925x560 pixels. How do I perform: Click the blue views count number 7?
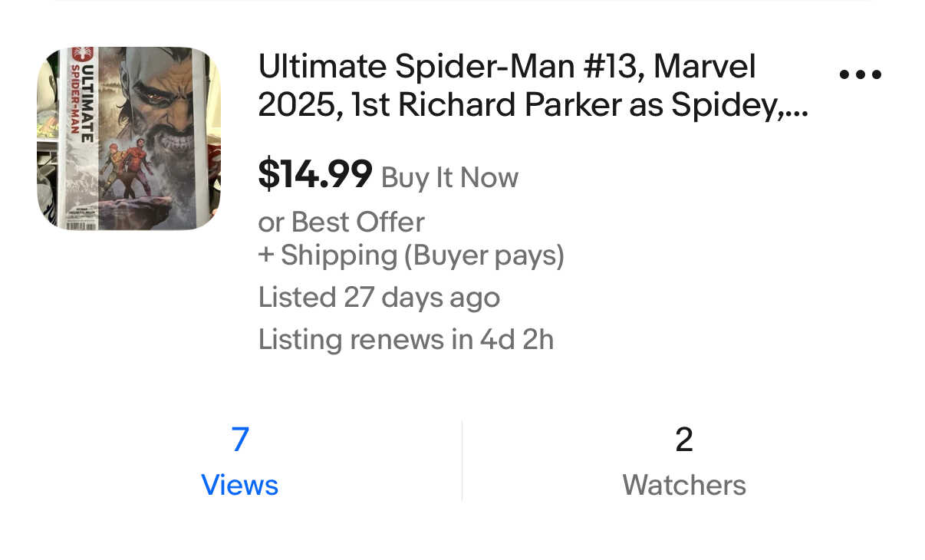point(240,440)
